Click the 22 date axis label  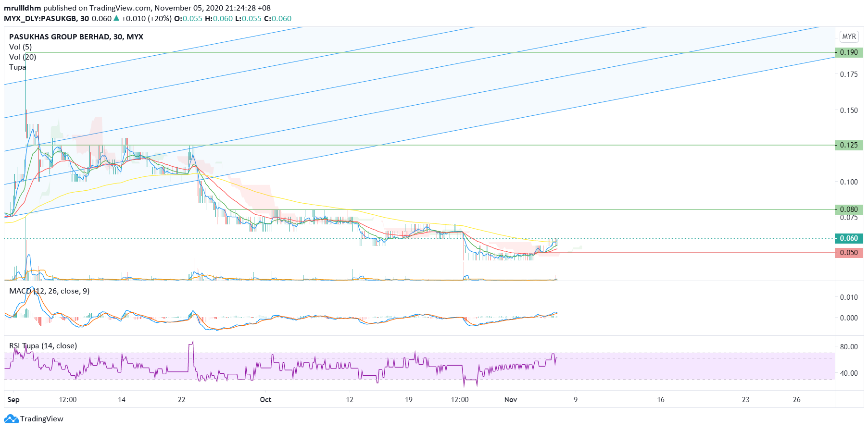click(x=181, y=400)
